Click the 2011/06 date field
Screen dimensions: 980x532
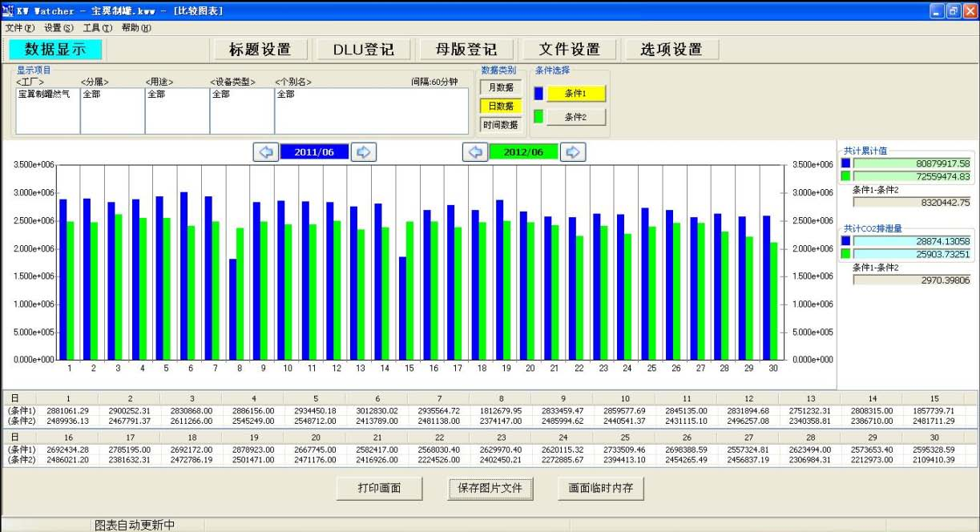tap(314, 152)
